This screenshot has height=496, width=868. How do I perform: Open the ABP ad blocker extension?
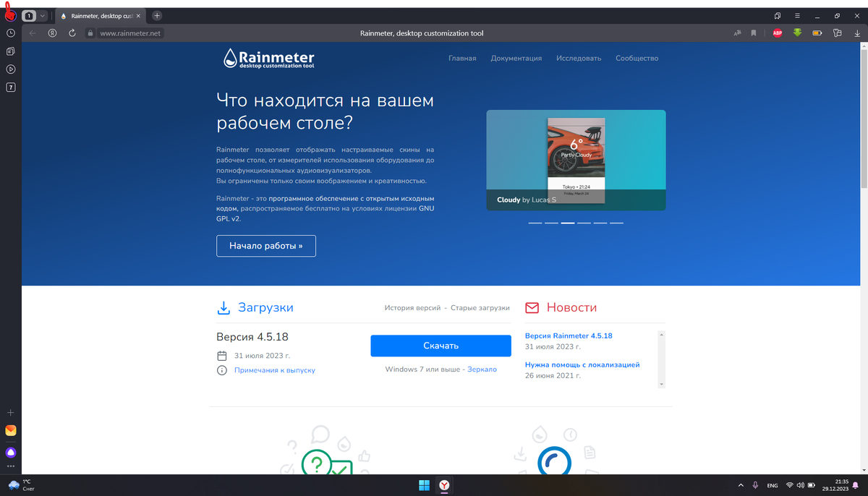[x=778, y=33]
